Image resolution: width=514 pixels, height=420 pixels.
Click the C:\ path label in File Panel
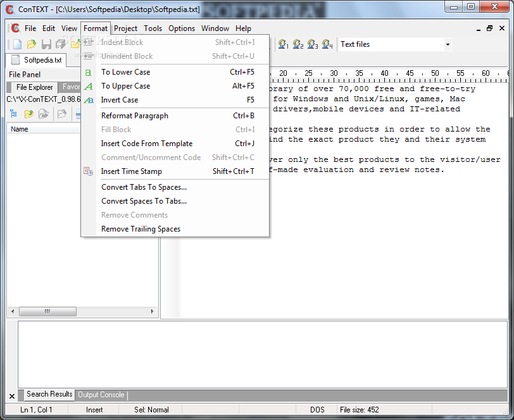(43, 99)
